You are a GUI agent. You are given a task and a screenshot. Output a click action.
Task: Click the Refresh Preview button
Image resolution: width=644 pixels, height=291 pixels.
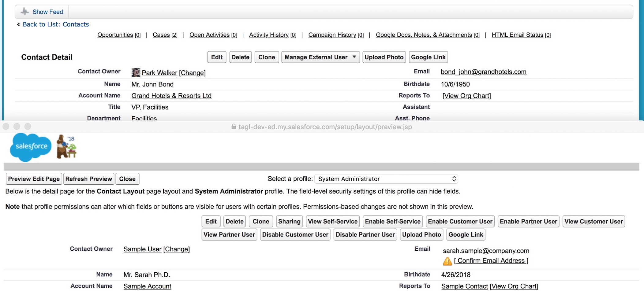coord(89,179)
